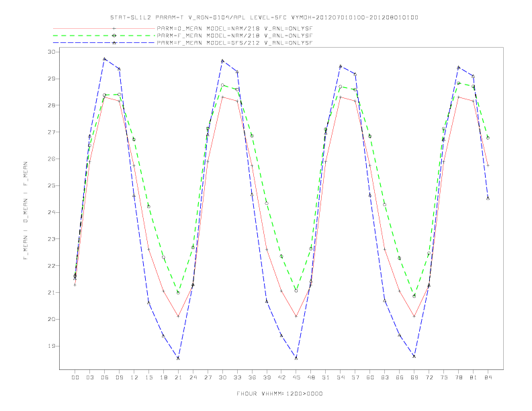Viewport: 532px width, 411px height.
Task: Click the x-axis tick label 30
Action: pos(222,377)
